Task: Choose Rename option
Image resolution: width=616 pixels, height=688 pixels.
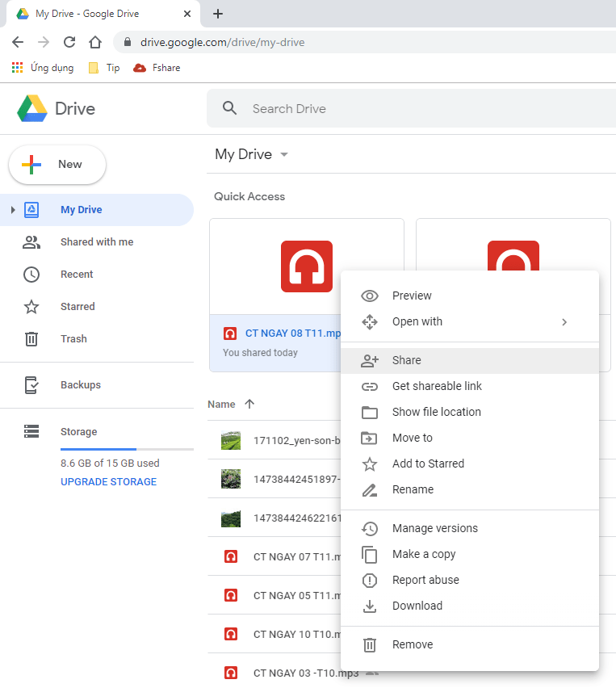Action: coord(470,489)
